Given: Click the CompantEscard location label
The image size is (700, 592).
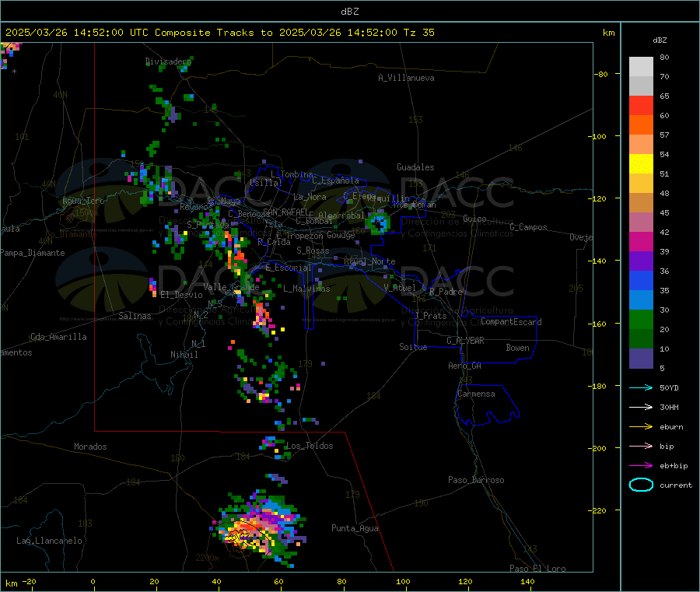Looking at the screenshot, I should pyautogui.click(x=511, y=321).
